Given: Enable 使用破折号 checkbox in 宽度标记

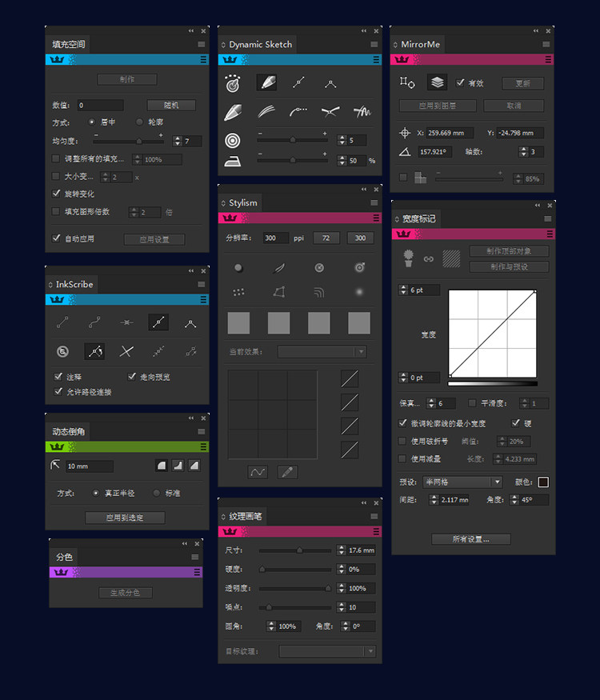Looking at the screenshot, I should (402, 441).
